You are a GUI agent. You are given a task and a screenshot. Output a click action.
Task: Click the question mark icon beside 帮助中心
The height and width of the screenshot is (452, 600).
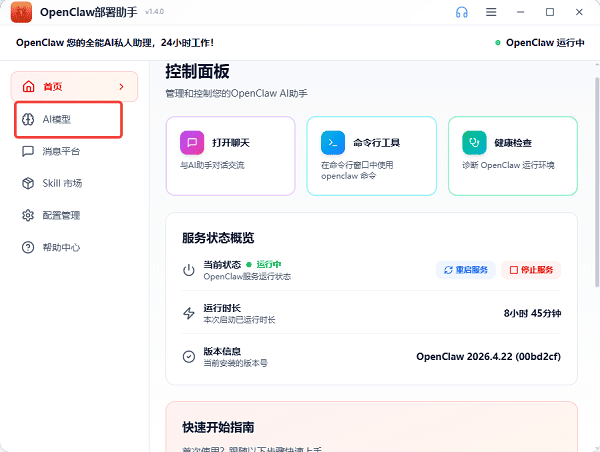(28, 247)
